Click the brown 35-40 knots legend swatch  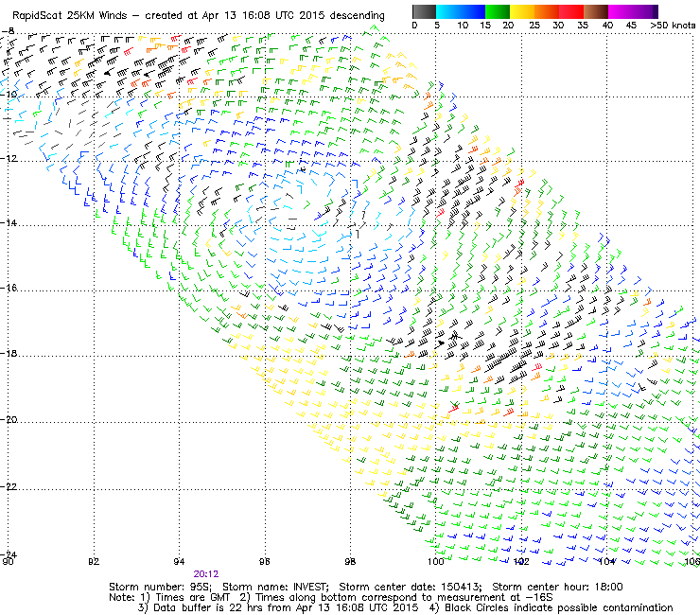coord(596,11)
